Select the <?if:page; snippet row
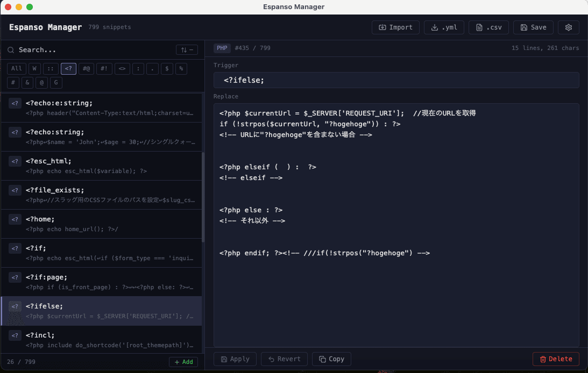This screenshot has height=373, width=588. click(x=102, y=282)
